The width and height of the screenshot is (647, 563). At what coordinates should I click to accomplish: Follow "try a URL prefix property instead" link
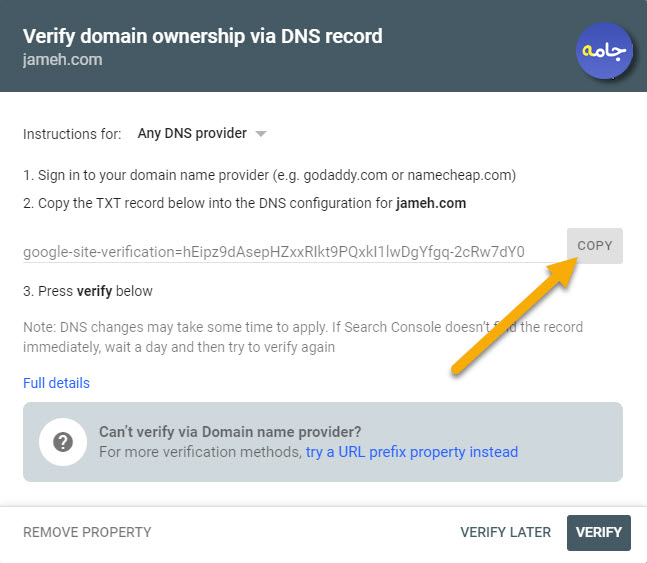coord(412,452)
